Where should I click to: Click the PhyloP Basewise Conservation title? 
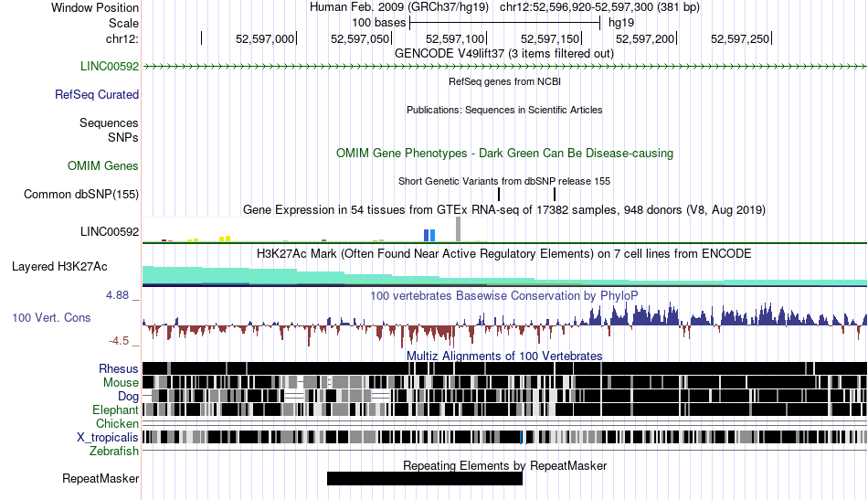[x=504, y=296]
